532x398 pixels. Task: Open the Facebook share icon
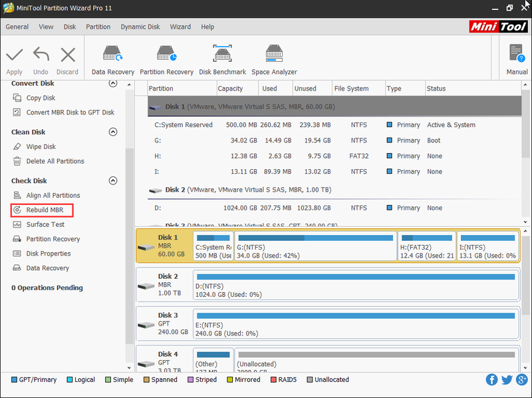(x=491, y=379)
